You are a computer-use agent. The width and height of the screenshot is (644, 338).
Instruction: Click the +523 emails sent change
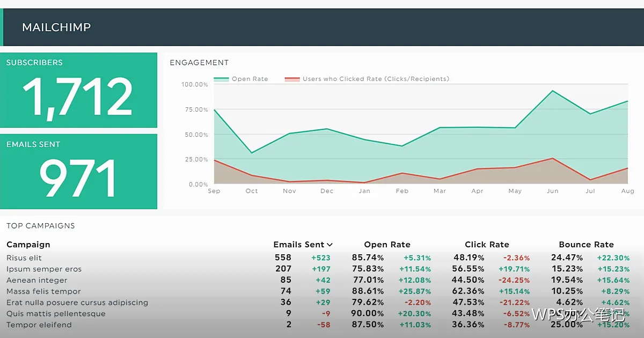click(x=321, y=258)
